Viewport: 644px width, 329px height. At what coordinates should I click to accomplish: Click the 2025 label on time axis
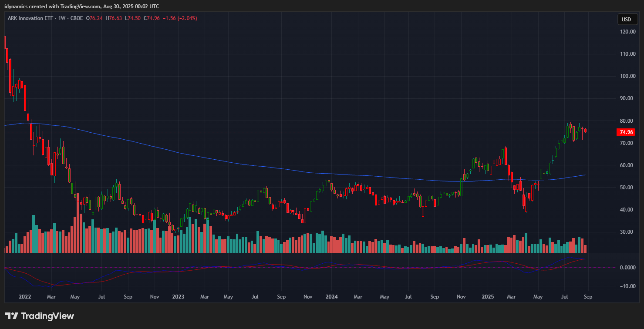(488, 297)
